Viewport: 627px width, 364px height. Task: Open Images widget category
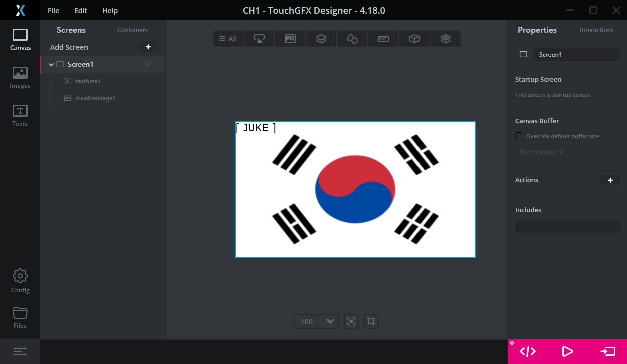coord(290,39)
